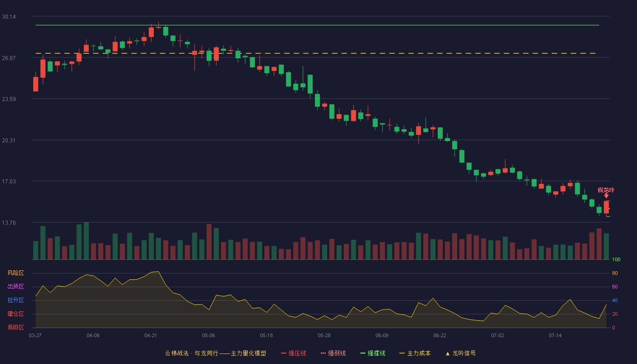Viewport: 637px width, 364px height.
Task: Click the 30.14 price axis label
Action: pyautogui.click(x=9, y=17)
